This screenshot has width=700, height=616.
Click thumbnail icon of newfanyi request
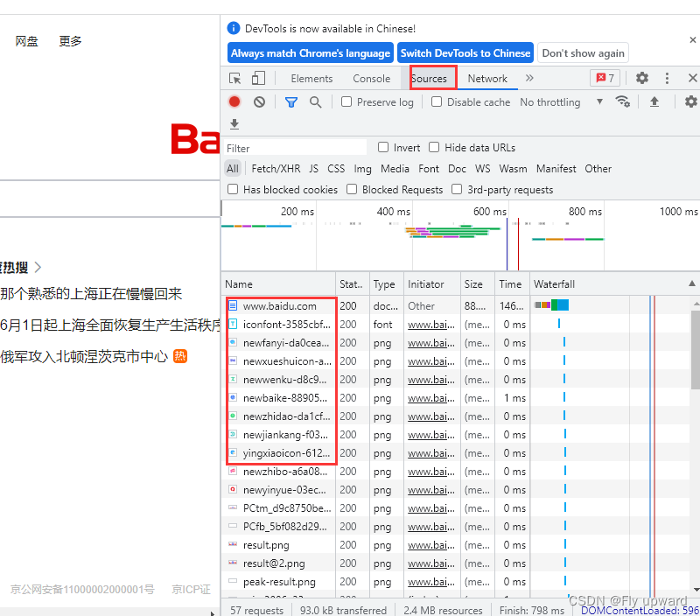(233, 342)
